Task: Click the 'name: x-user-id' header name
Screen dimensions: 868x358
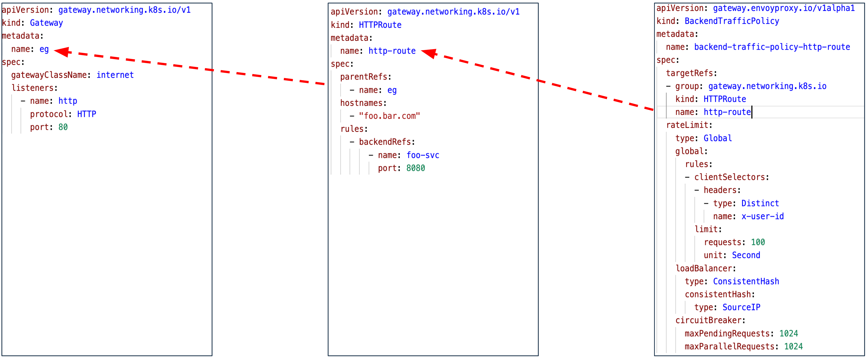Action: point(748,216)
